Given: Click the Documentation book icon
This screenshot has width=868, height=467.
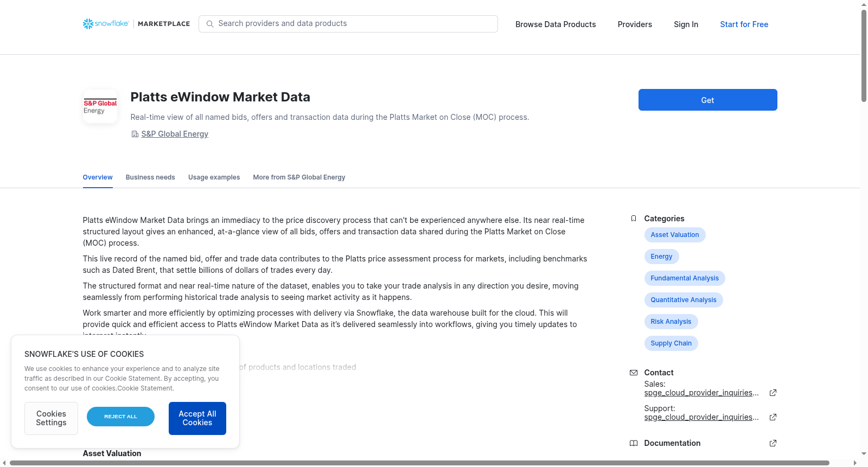Looking at the screenshot, I should pos(634,443).
